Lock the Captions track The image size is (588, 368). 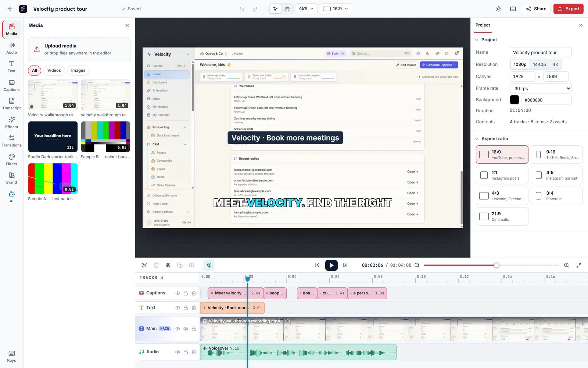[186, 293]
